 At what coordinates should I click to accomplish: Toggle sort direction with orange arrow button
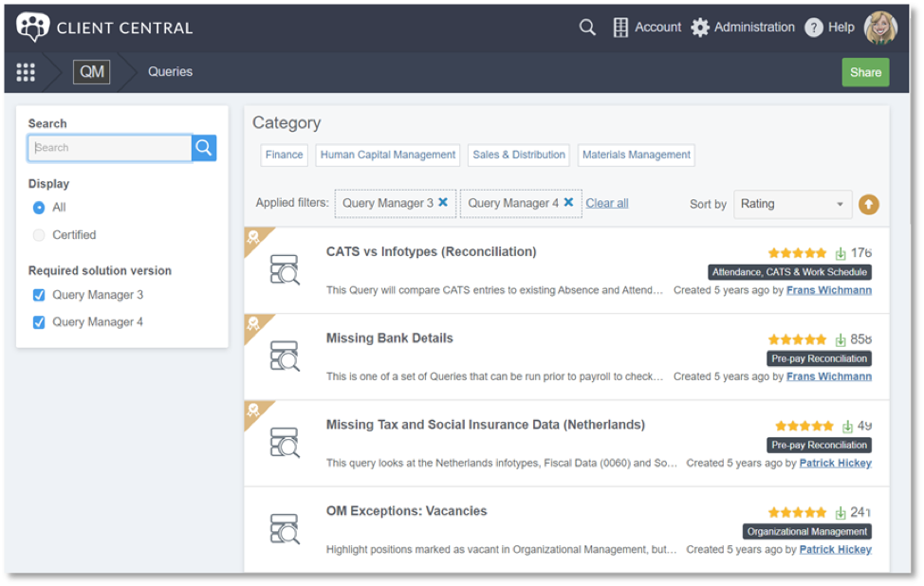[x=868, y=204]
